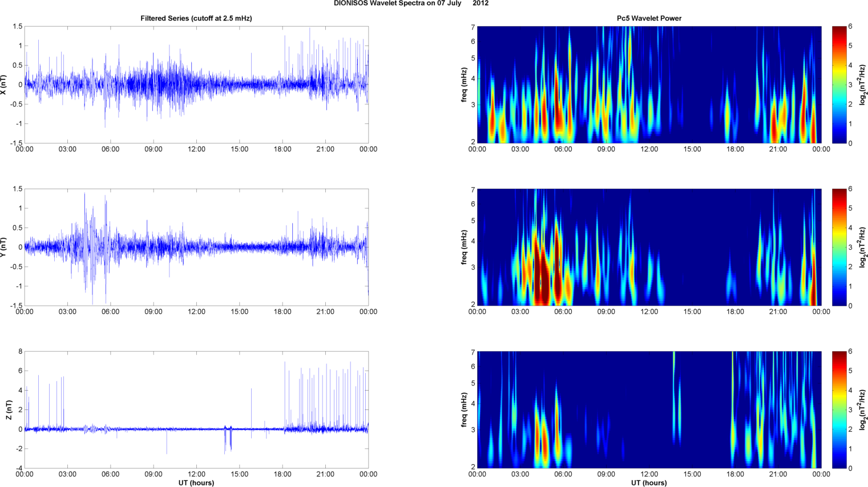
Task: Select the Y component filtered time series plot
Action: 196,247
